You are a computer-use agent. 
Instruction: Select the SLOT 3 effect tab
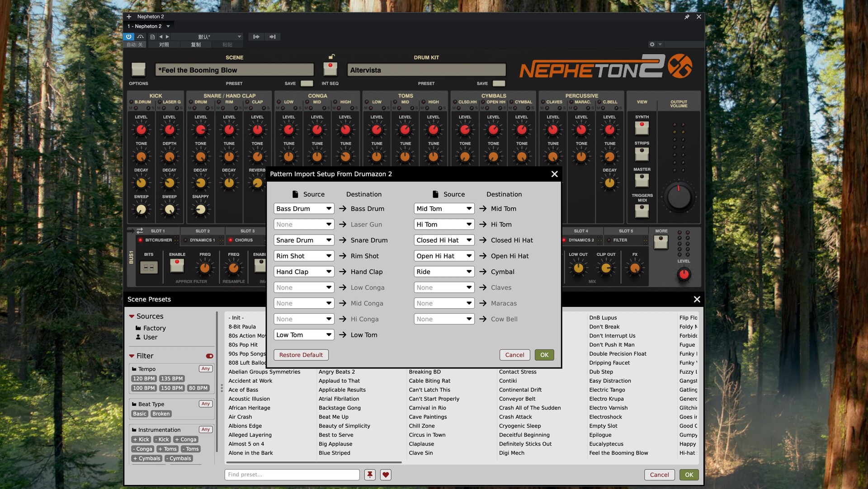(247, 231)
